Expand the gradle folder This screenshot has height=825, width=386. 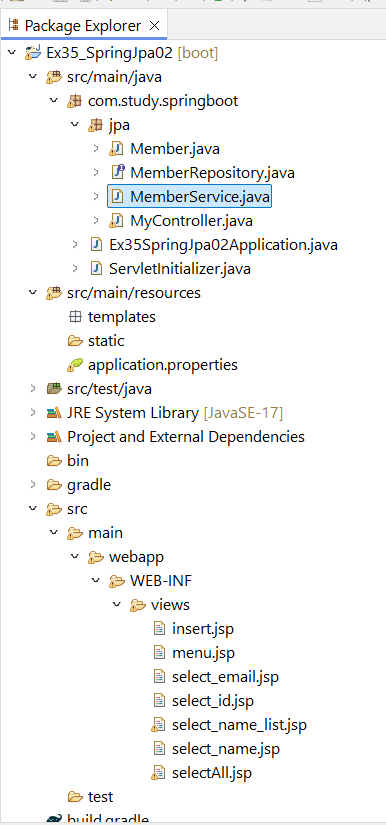[33, 484]
